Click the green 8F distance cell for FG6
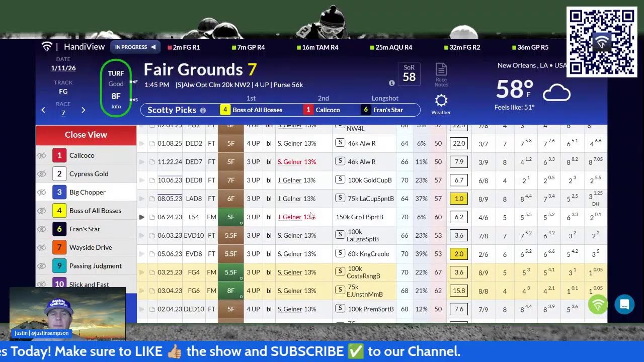The image size is (644, 362). coord(231,291)
